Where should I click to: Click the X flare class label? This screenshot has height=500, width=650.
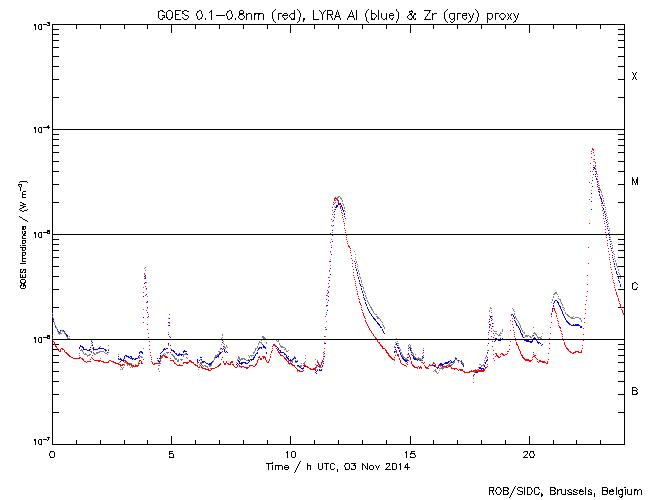pyautogui.click(x=634, y=77)
